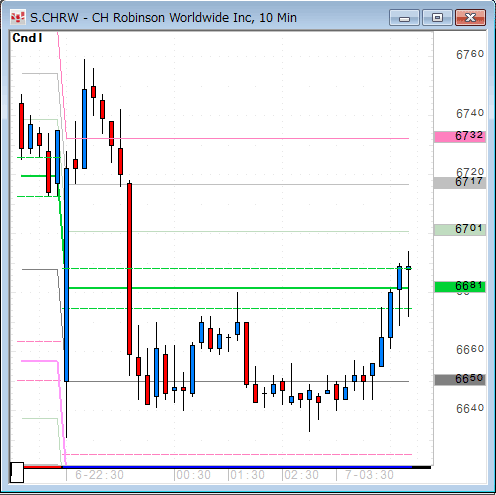The width and height of the screenshot is (496, 495).
Task: Select the Cndl chart type label
Action: point(27,38)
